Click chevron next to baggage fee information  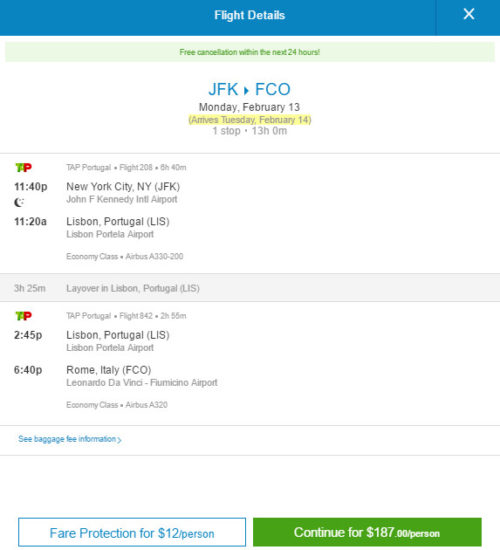(x=119, y=440)
